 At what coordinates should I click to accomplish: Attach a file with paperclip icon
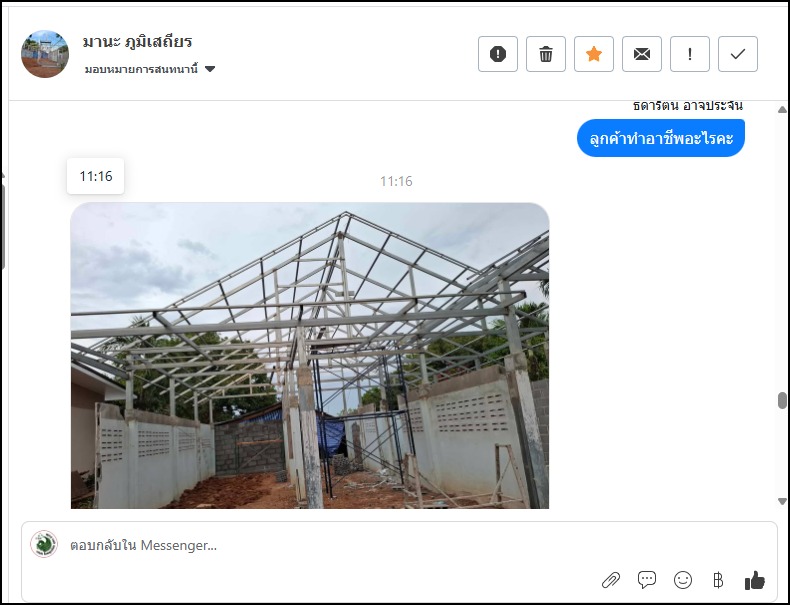tap(611, 580)
